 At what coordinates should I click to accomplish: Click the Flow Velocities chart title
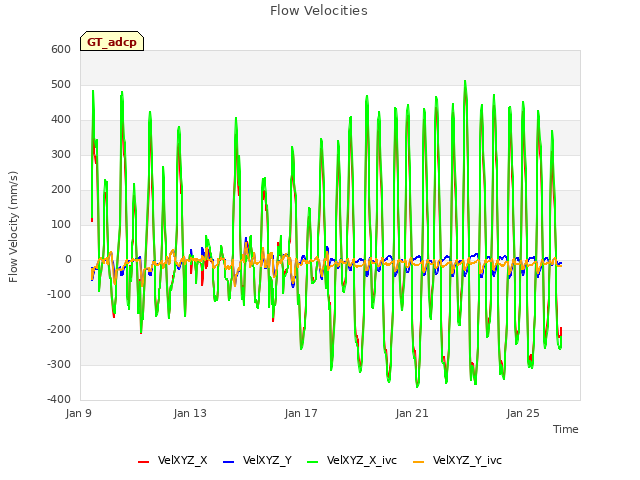[x=319, y=10]
